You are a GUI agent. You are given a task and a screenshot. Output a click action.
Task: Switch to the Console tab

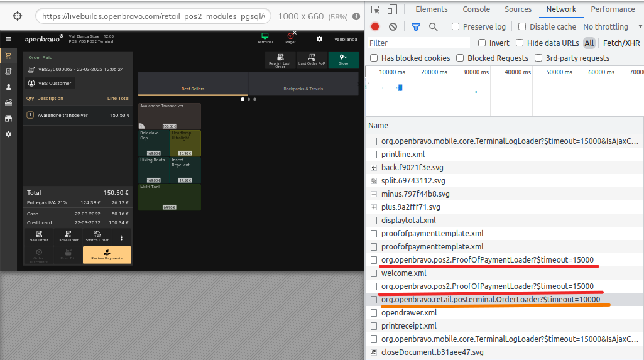click(x=476, y=9)
